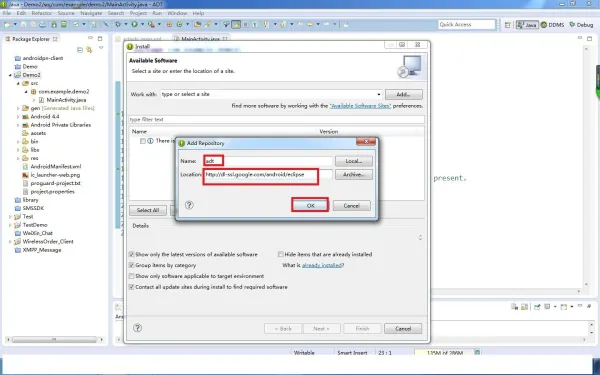Expand the Android 4.4 library node
Screen dimensions: 600x375
(18, 116)
